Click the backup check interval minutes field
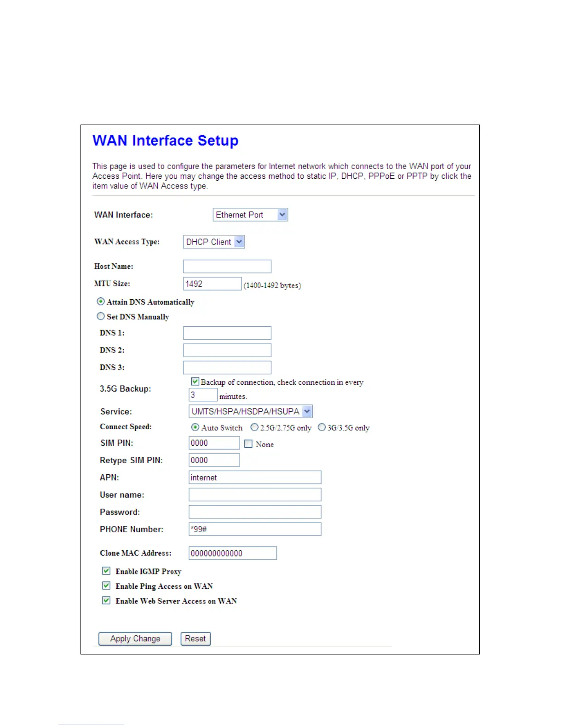 [203, 395]
